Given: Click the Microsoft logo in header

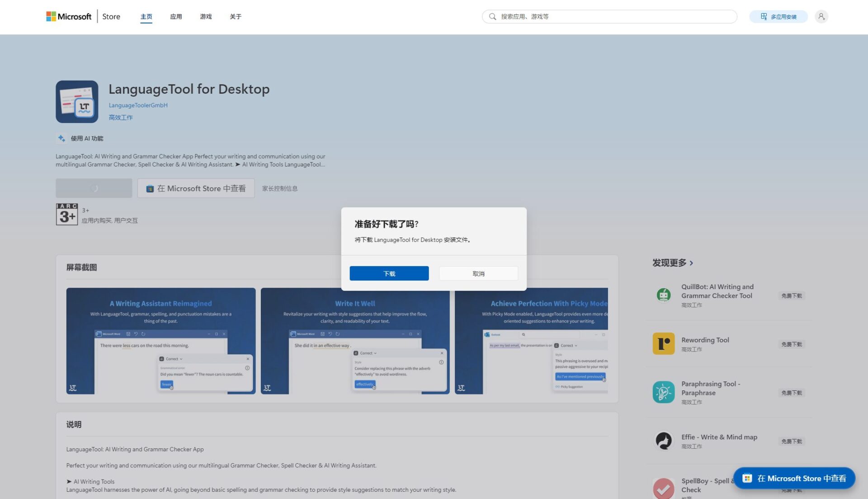Looking at the screenshot, I should pyautogui.click(x=69, y=17).
